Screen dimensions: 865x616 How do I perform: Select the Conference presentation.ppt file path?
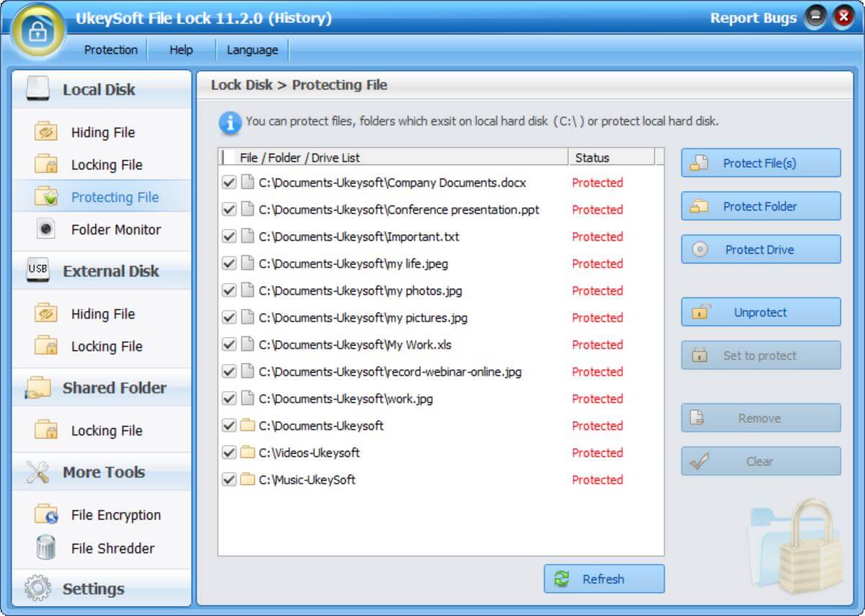coord(399,210)
